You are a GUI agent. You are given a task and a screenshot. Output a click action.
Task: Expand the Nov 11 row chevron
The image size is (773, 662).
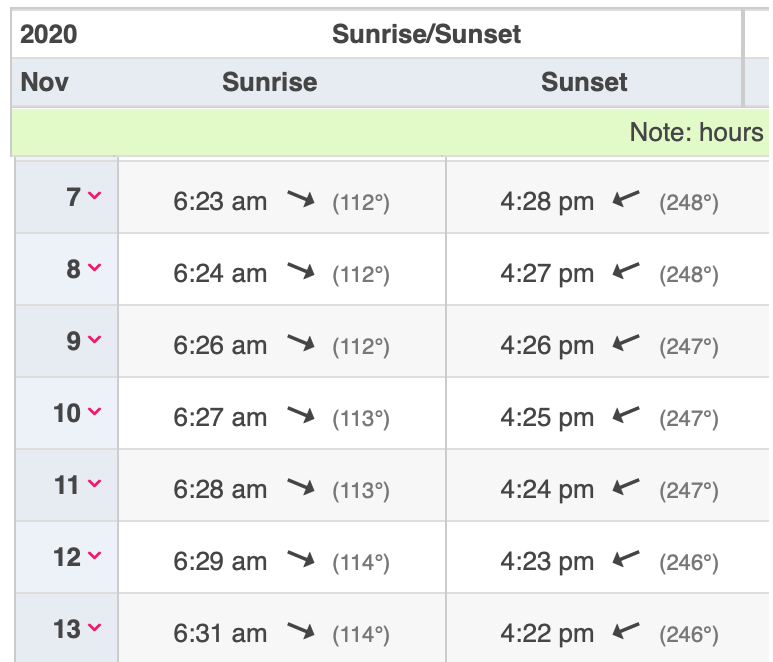95,485
